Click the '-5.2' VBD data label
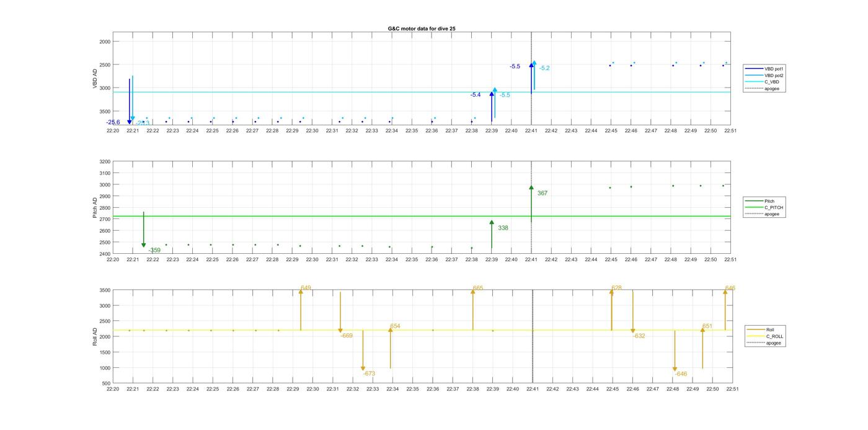868x430 pixels. click(544, 68)
